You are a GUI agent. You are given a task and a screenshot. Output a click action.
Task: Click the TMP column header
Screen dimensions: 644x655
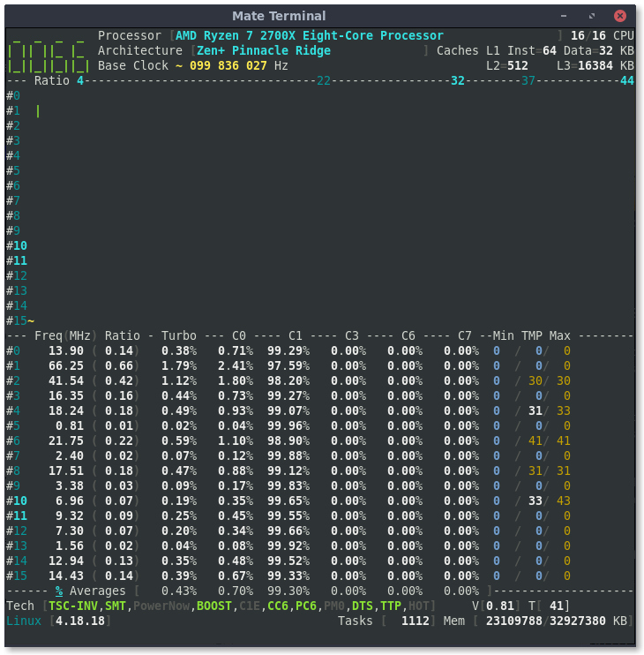pos(531,335)
